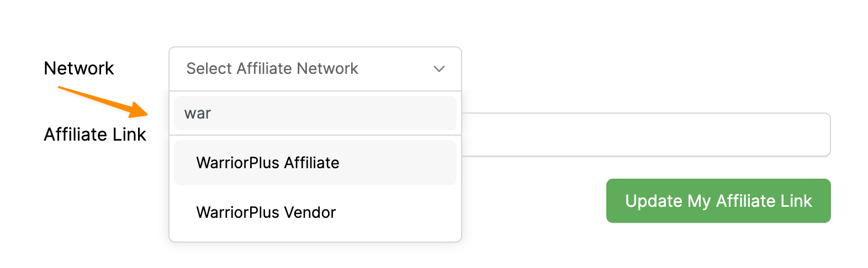Pick the highlighted WarriorPlus Affiliate entry

[268, 163]
